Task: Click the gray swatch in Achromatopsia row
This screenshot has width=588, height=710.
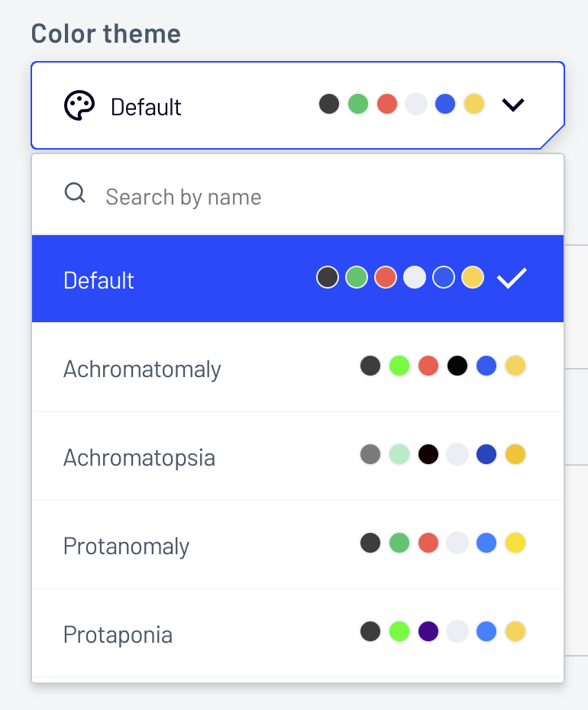Action: (x=370, y=454)
